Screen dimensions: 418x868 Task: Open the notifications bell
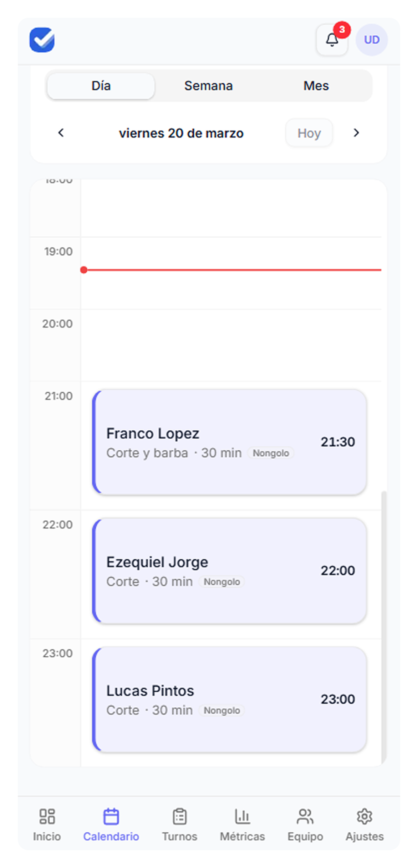click(x=332, y=40)
